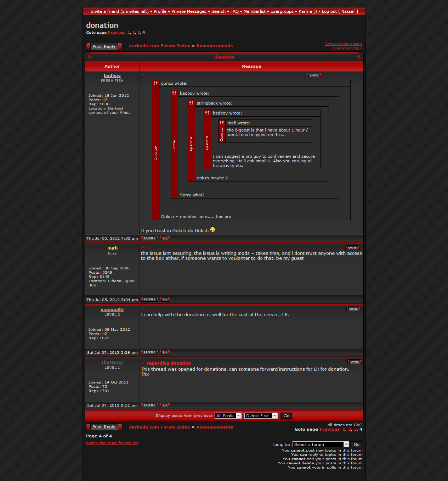Open 'View previous topic' link
Viewport: 448px width, 481px height.
click(x=344, y=44)
